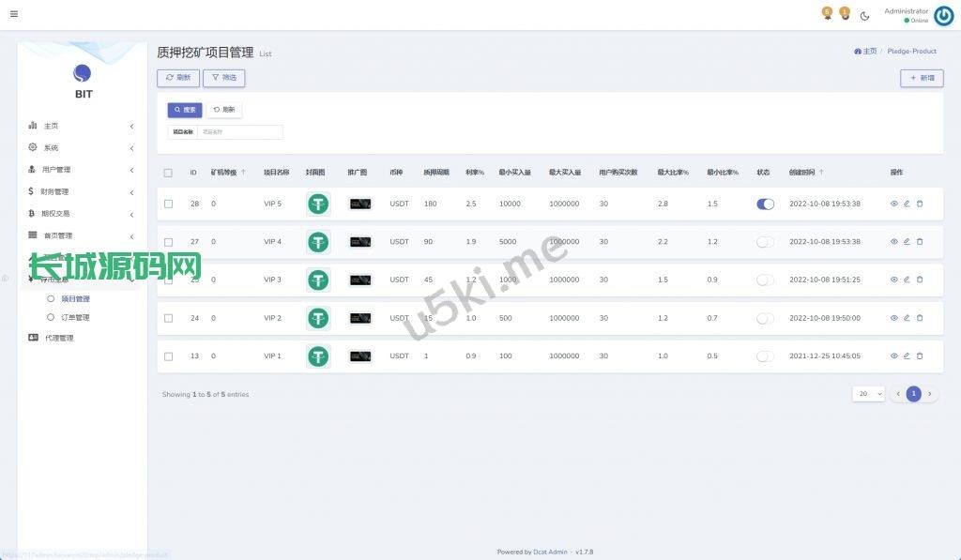
Task: Check the select-all checkbox in table header
Action: 168,173
